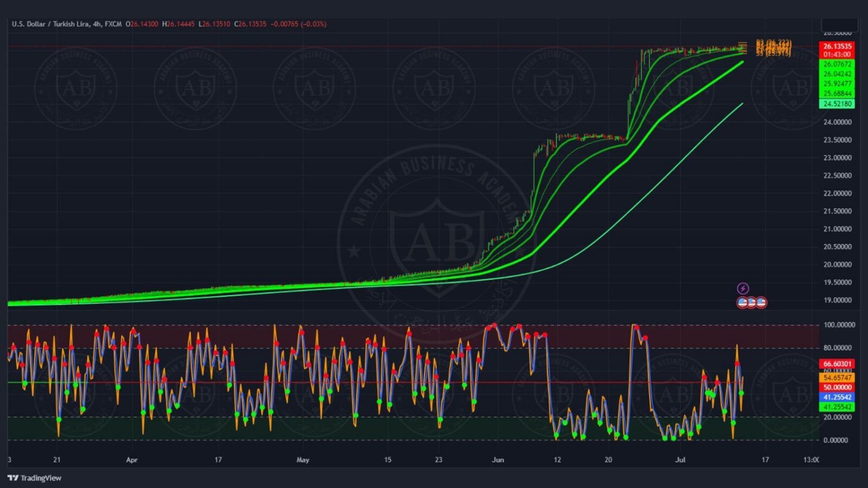The width and height of the screenshot is (868, 488).
Task: Click the Jul label on time axis
Action: click(x=681, y=460)
